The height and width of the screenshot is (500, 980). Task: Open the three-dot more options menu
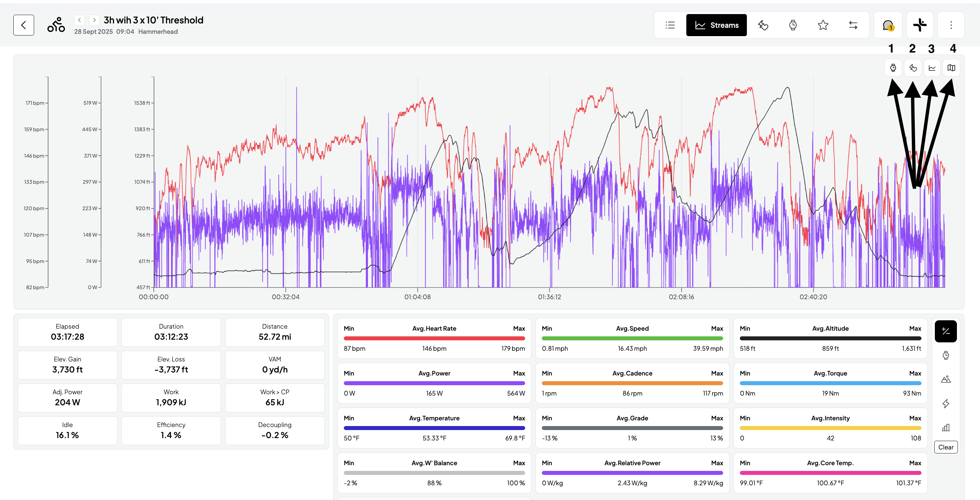point(951,25)
